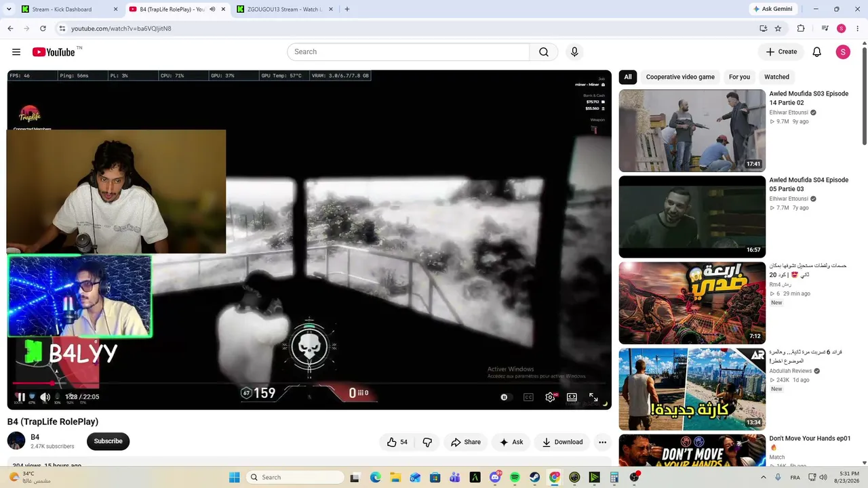Image resolution: width=868 pixels, height=488 pixels.
Task: Open the YouTube guide hamburger menu
Action: tap(16, 52)
